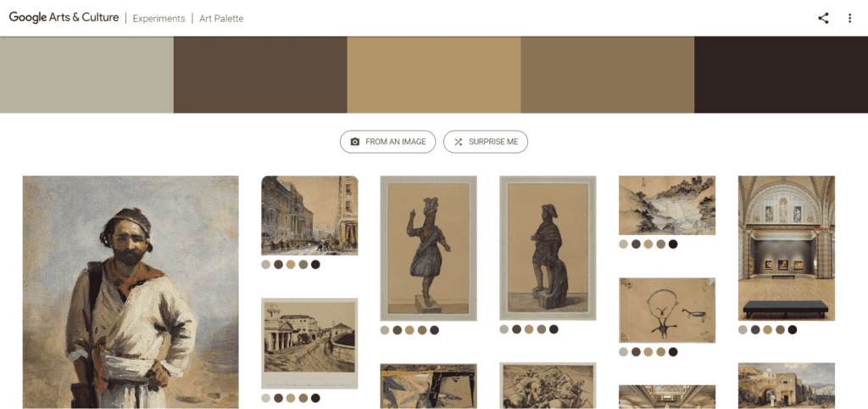Click last dot under domed building photograph

click(x=315, y=398)
